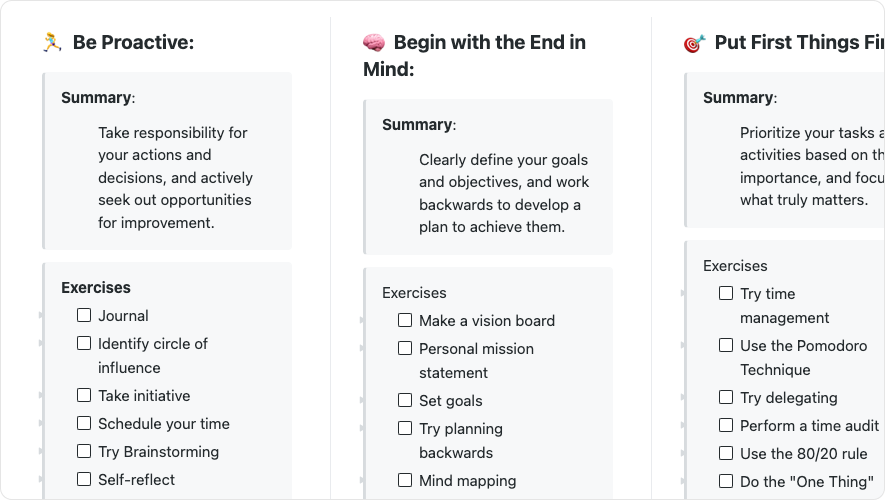Screen dimensions: 885x500
Task: Tick the Perform a time audit checkbox
Action: pyautogui.click(x=726, y=425)
